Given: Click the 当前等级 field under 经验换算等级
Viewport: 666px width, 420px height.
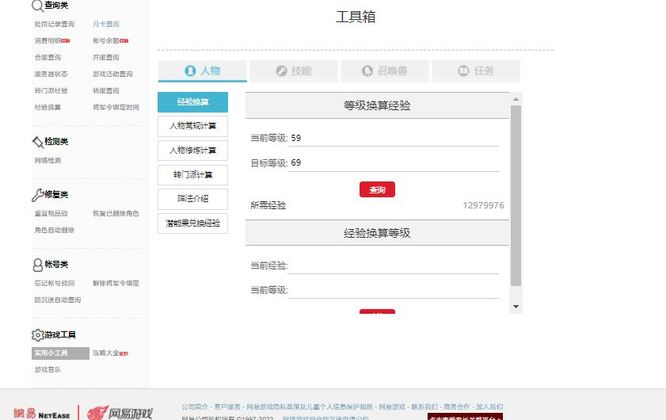Looking at the screenshot, I should (393, 290).
